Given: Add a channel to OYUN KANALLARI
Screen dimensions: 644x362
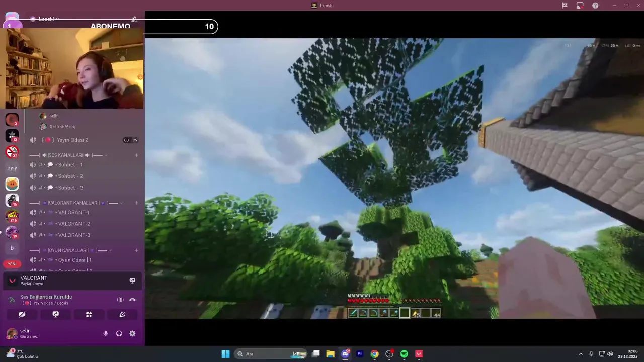Looking at the screenshot, I should (136, 250).
